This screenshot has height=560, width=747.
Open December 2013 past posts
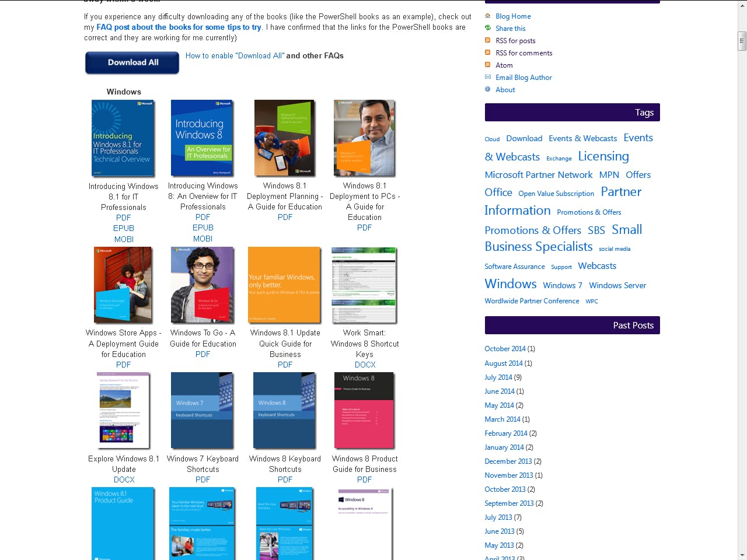point(508,461)
